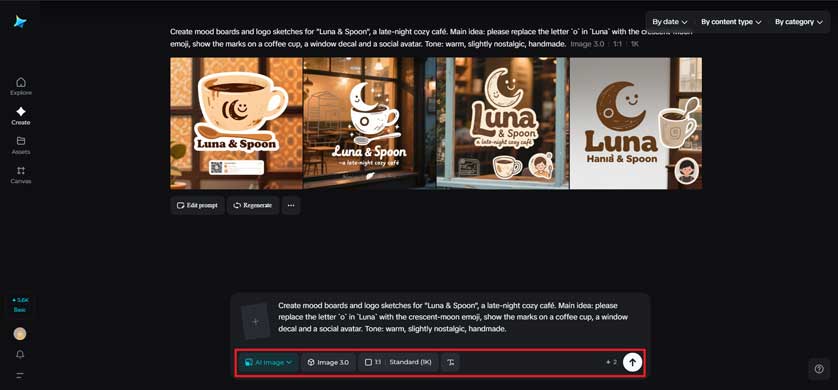The width and height of the screenshot is (838, 390).
Task: Expand the By date filter
Action: [670, 22]
